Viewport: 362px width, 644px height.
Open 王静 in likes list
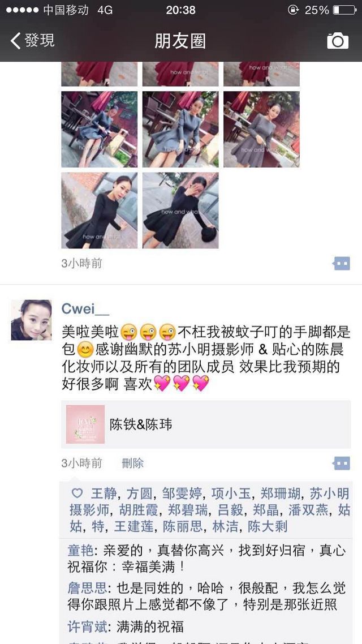pos(102,493)
